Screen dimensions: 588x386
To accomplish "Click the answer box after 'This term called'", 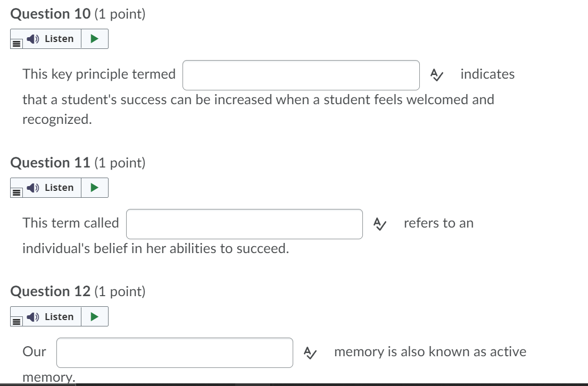I will coord(244,223).
